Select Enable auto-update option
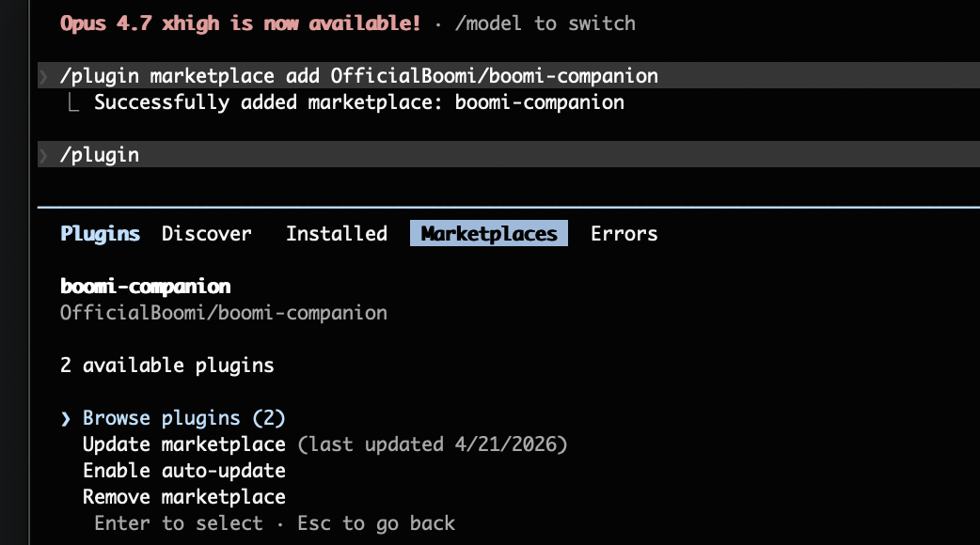 coord(183,470)
